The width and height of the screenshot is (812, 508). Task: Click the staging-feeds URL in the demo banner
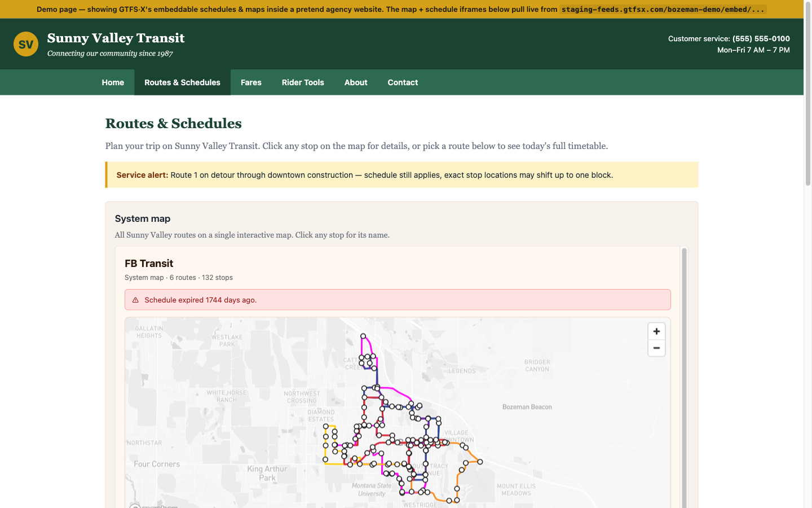click(663, 9)
